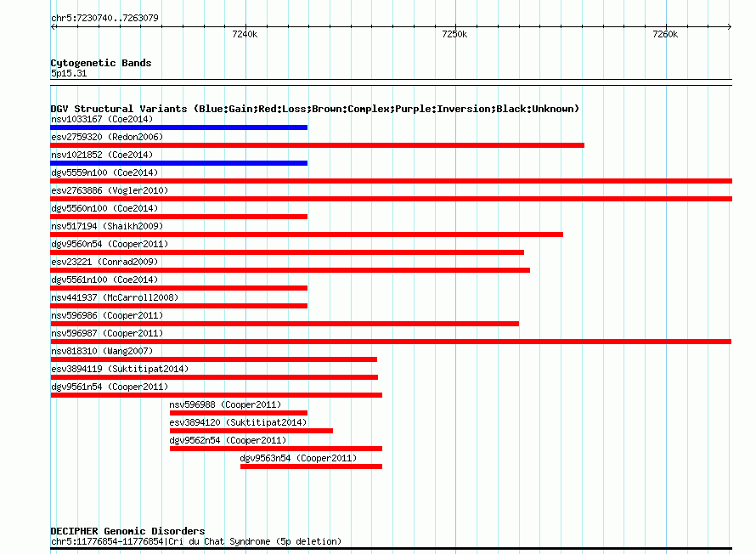Viewport: 756px width, 554px height.
Task: Select the red bar under esv2759320
Action: tap(317, 145)
